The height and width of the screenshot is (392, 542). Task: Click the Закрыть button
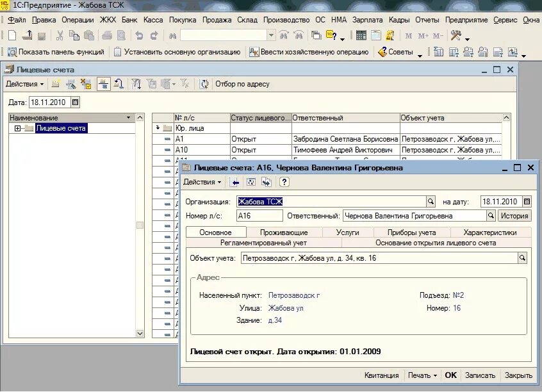(518, 375)
